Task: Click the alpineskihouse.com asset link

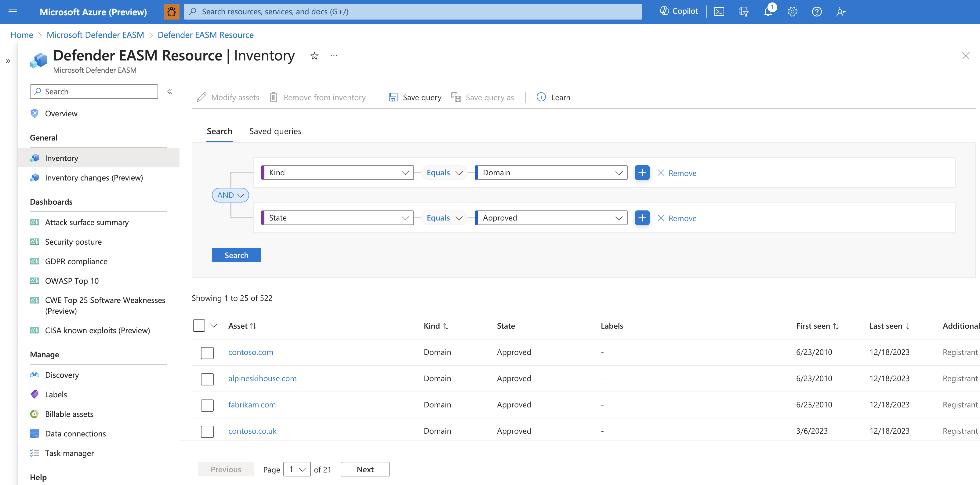Action: pyautogui.click(x=263, y=377)
